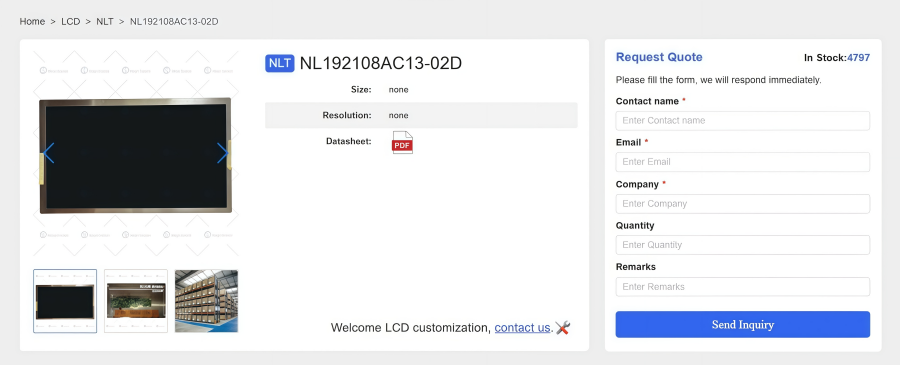The height and width of the screenshot is (365, 900).
Task: Click the Quantity field label
Action: coord(635,226)
